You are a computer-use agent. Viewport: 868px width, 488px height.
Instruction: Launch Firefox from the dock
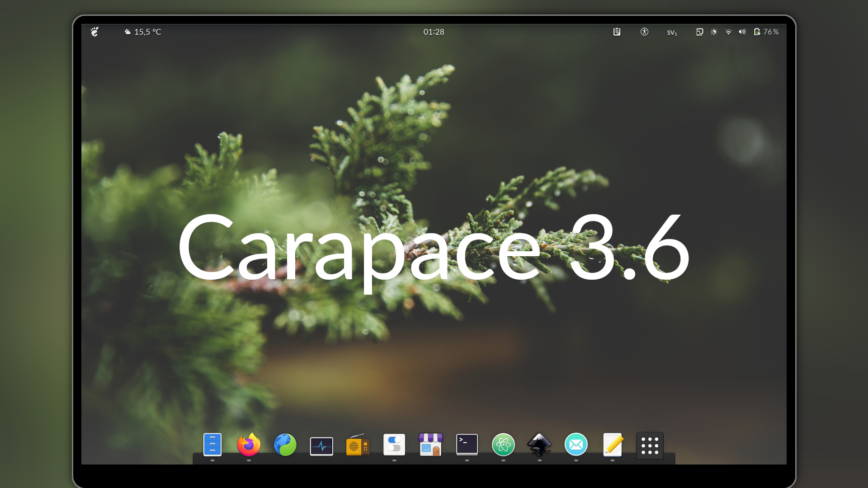[249, 445]
